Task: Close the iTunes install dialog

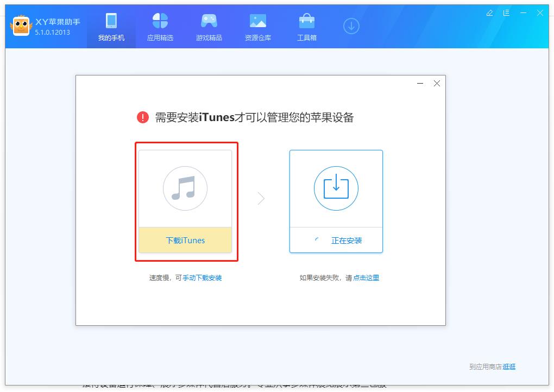Action: click(x=437, y=84)
